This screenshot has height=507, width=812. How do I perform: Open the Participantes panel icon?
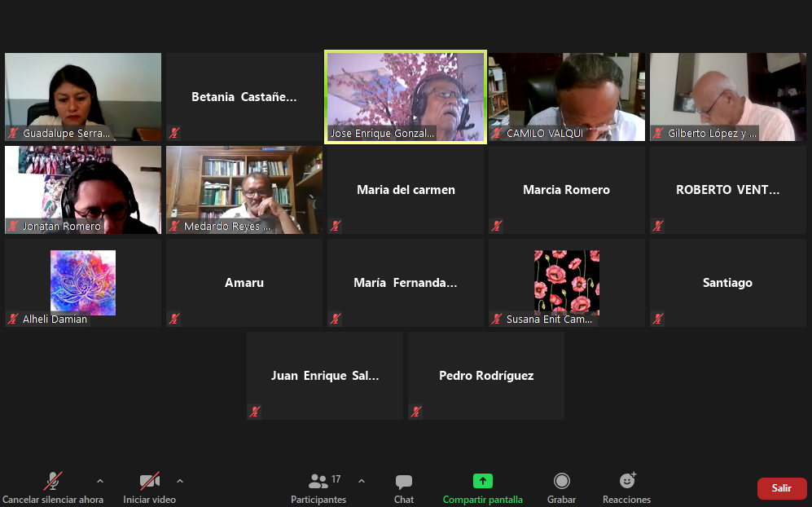[x=318, y=481]
